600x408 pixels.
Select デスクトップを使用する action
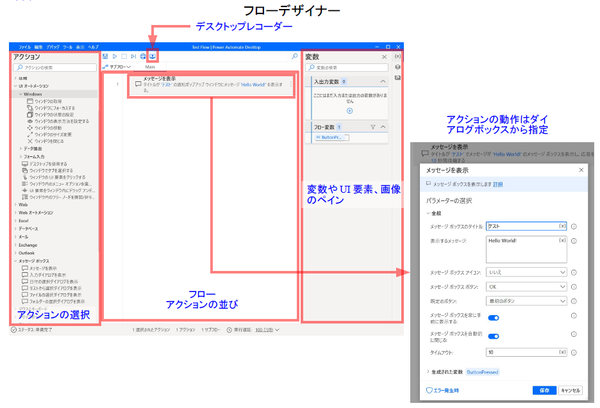point(44,164)
